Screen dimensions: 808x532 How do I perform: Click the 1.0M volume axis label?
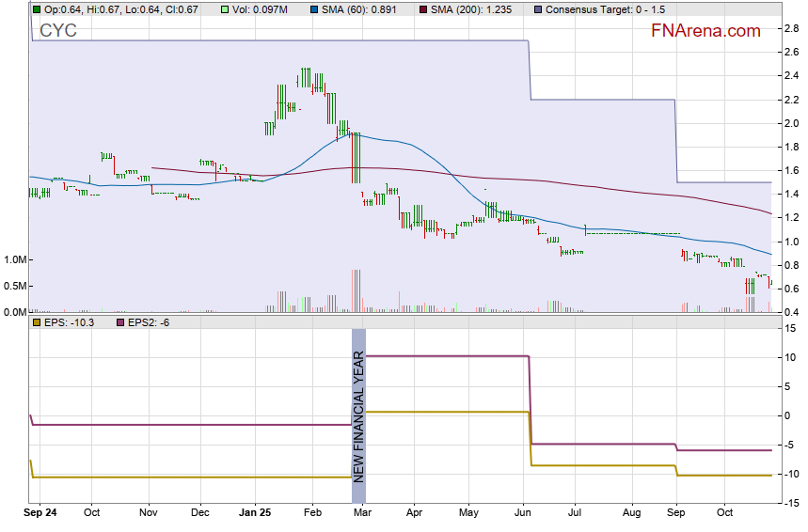(14, 259)
